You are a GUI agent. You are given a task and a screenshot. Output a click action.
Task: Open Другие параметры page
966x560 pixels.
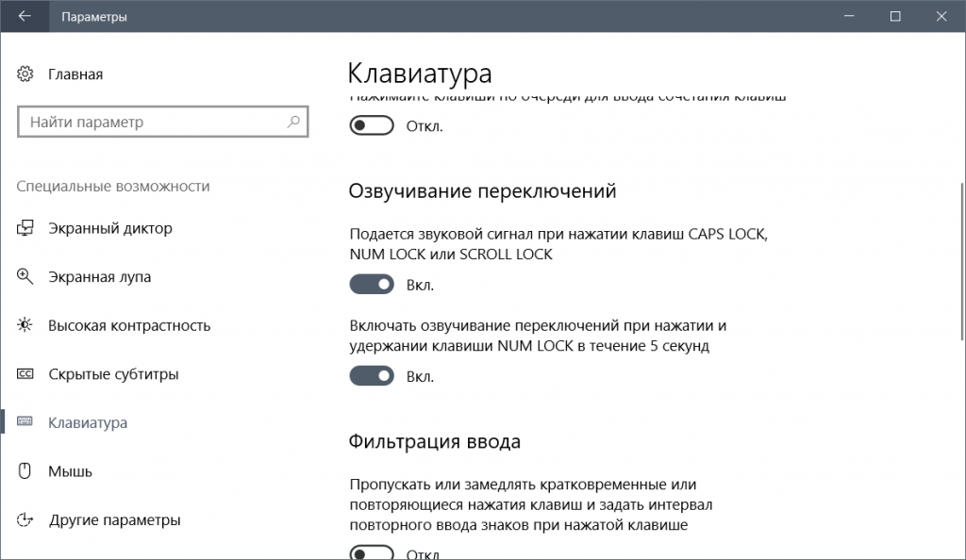pos(114,520)
